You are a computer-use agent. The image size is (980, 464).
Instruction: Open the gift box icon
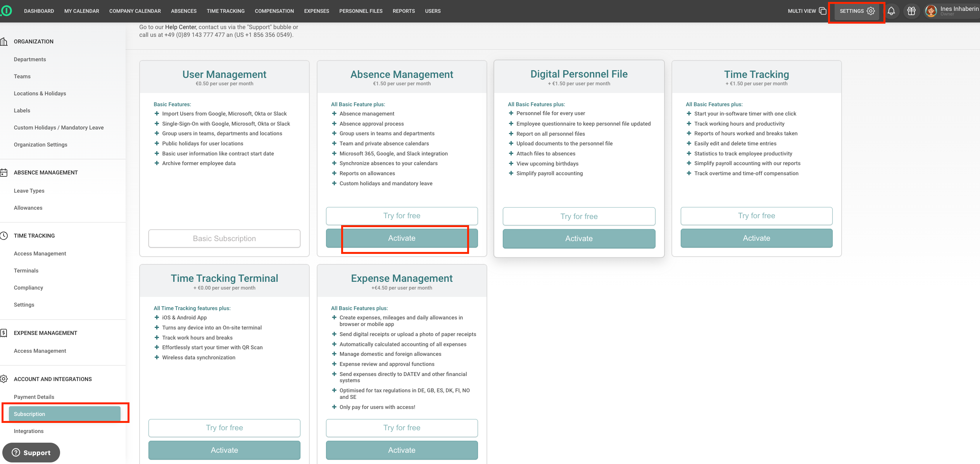[911, 11]
